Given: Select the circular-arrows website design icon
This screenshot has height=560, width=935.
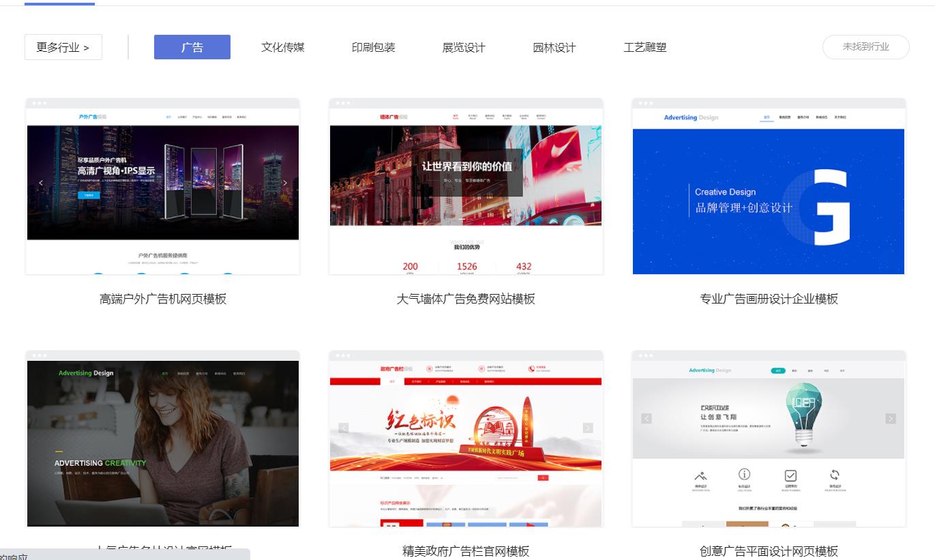Looking at the screenshot, I should pyautogui.click(x=835, y=475).
